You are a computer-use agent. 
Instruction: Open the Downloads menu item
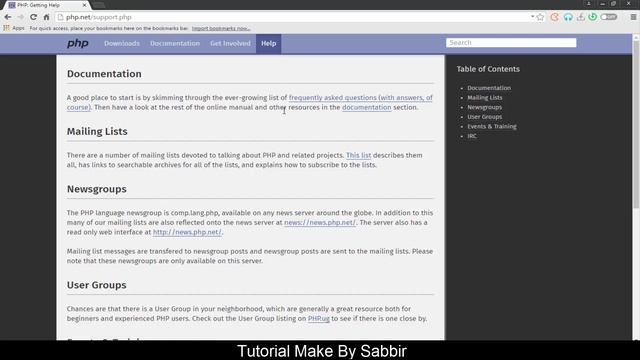(x=122, y=43)
